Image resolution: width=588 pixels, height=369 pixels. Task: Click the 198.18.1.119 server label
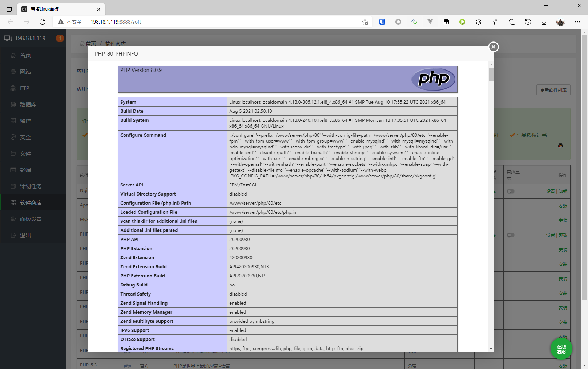pyautogui.click(x=30, y=38)
